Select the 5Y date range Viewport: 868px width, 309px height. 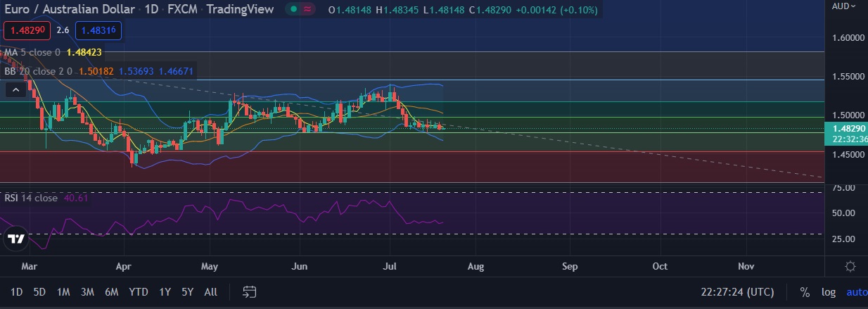(x=187, y=291)
